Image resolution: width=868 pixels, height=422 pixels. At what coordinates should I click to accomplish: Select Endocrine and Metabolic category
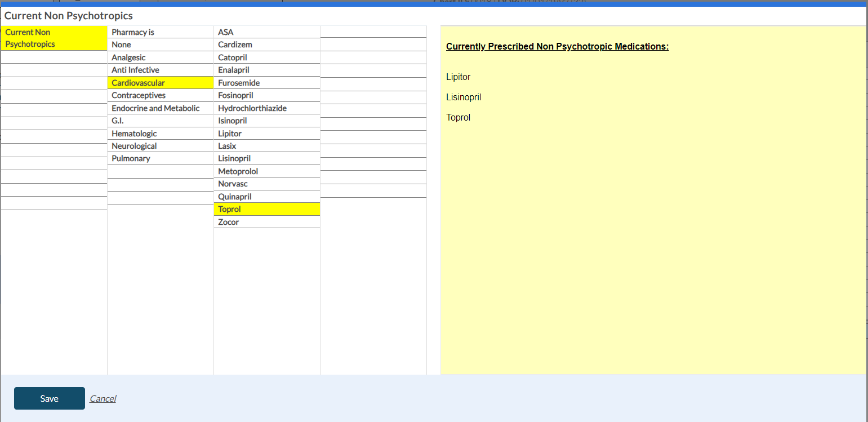click(x=160, y=108)
